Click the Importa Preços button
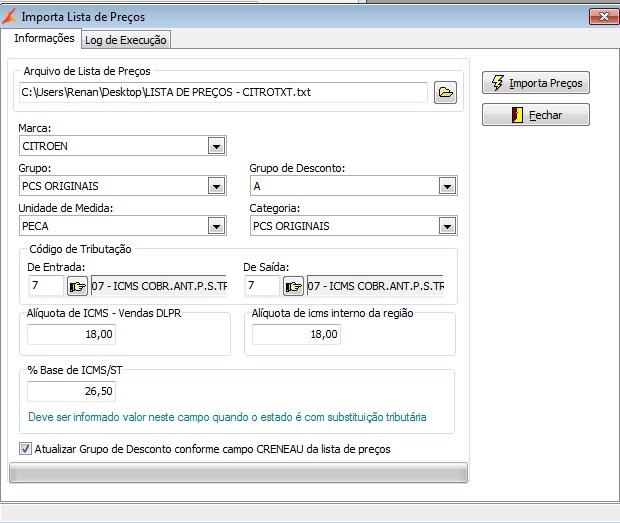Image resolution: width=620 pixels, height=523 pixels. tap(536, 83)
